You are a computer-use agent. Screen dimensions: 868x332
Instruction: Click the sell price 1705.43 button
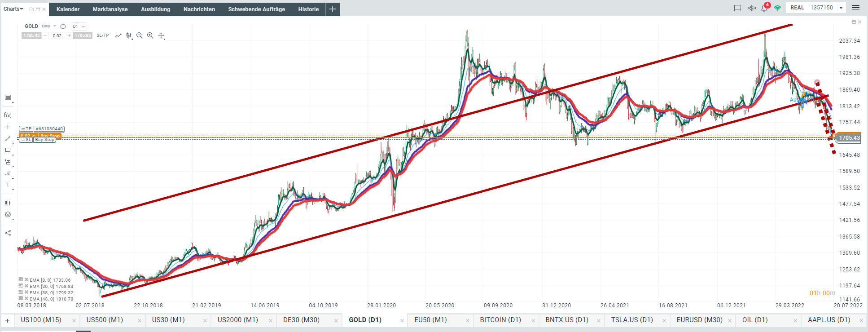(31, 35)
